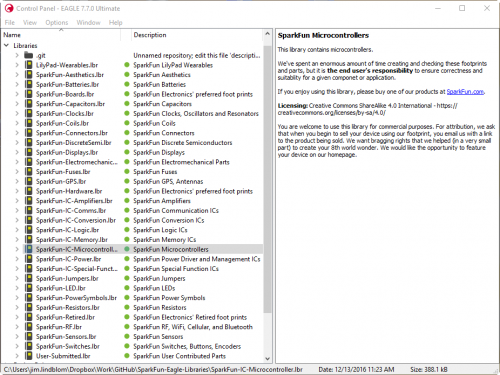Expand SparkFun-IC-Memory.lbr entry
Screen dimensions: 500x375
(x=17, y=239)
